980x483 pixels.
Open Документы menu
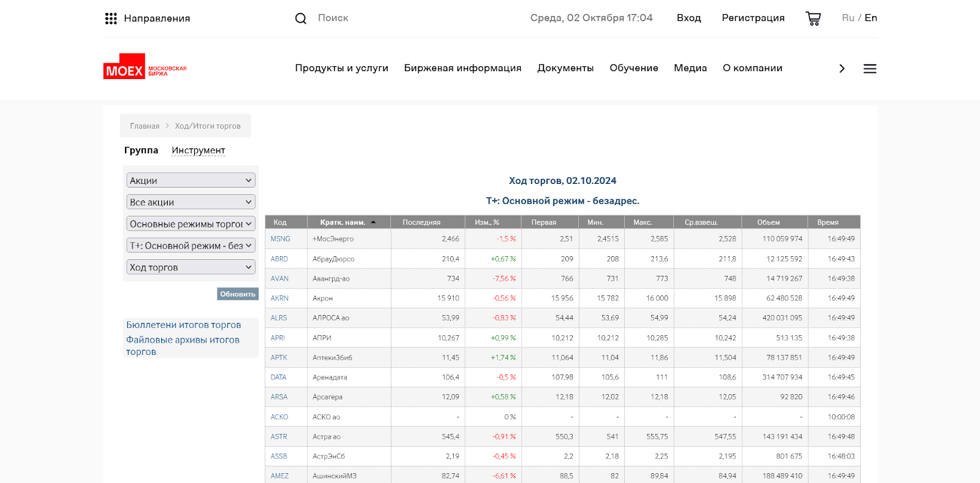click(x=565, y=68)
